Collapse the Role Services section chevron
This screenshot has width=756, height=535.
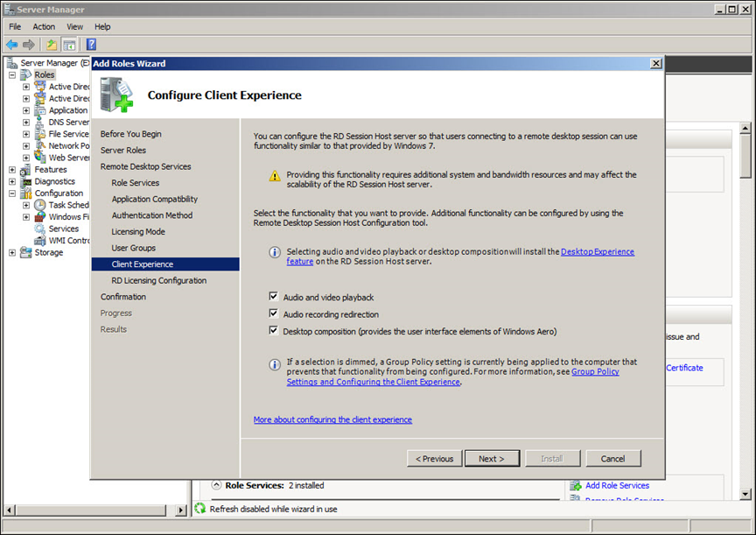coord(216,485)
